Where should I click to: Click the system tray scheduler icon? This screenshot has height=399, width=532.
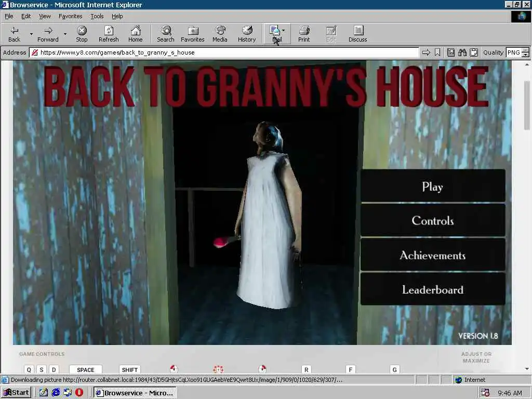(485, 393)
